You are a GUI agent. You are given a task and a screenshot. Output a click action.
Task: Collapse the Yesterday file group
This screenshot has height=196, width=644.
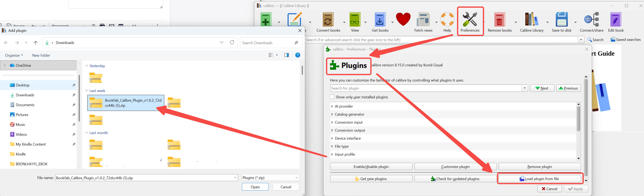pos(87,66)
